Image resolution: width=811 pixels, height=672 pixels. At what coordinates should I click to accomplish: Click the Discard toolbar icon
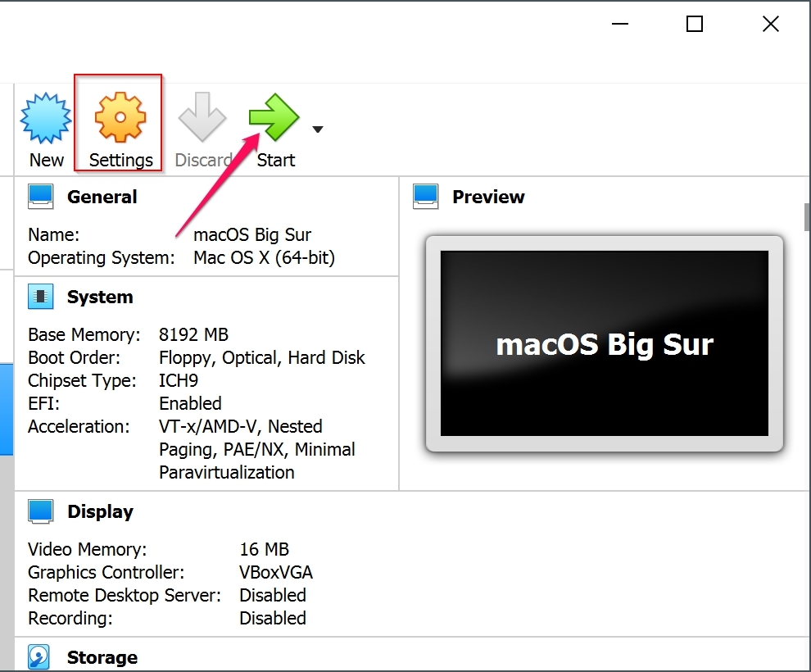point(202,117)
